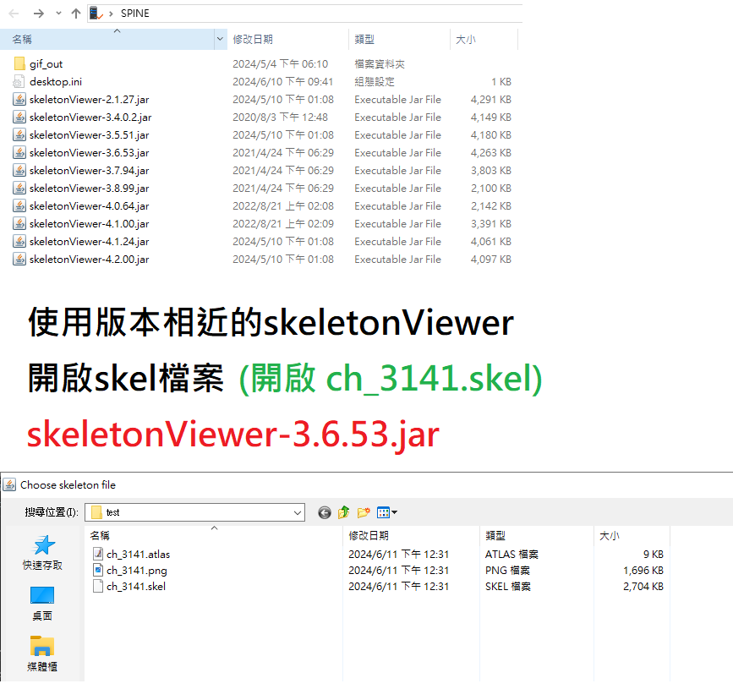The image size is (733, 700).
Task: Select the desktop.ini file icon
Action: click(19, 81)
